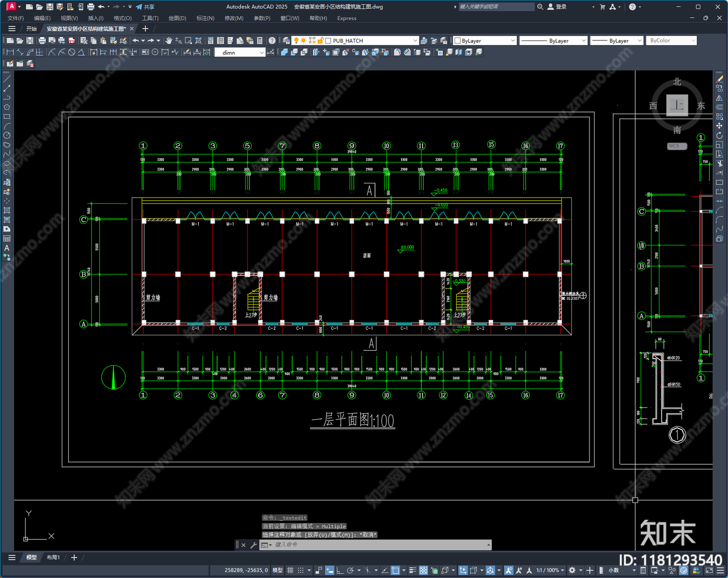
Task: Open the Express menu
Action: pos(347,18)
